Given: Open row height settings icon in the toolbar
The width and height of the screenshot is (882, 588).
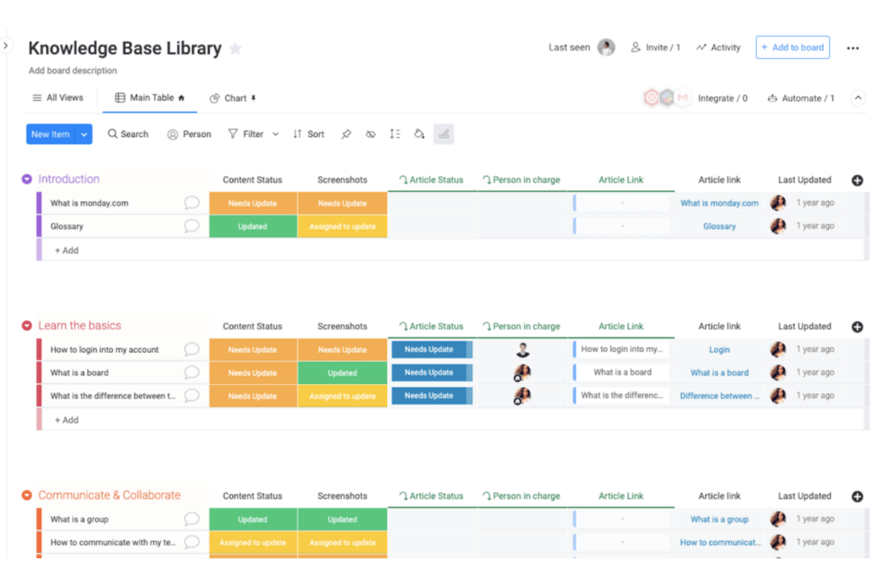Looking at the screenshot, I should (395, 134).
